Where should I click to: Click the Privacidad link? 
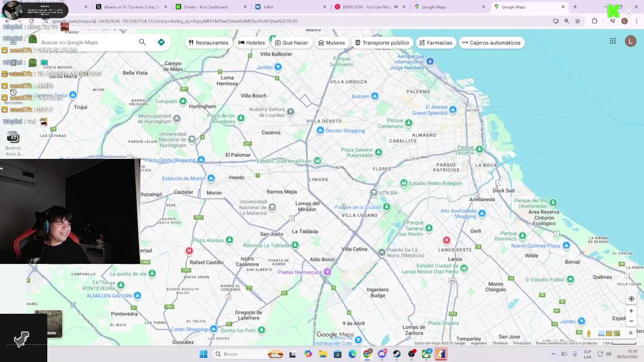pos(522,343)
